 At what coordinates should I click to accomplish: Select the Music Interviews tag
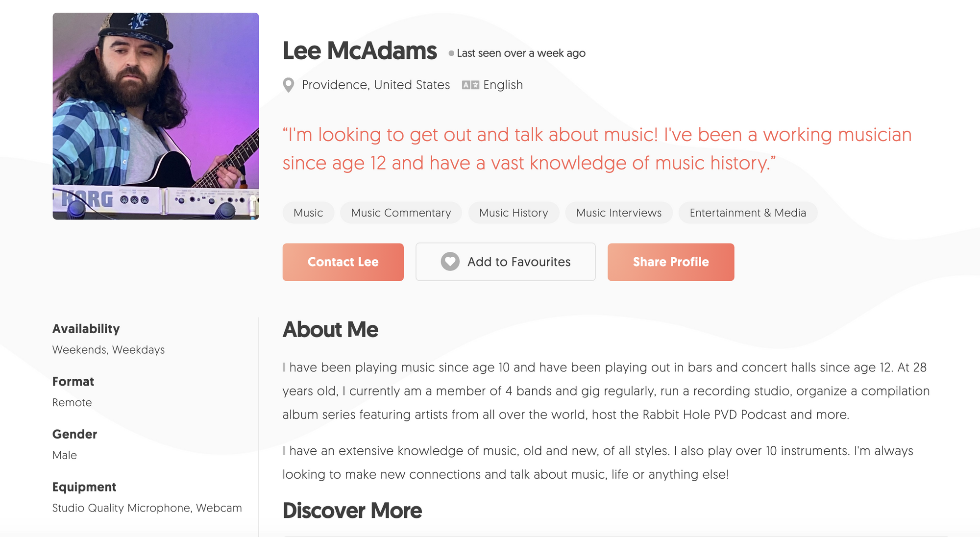coord(618,213)
